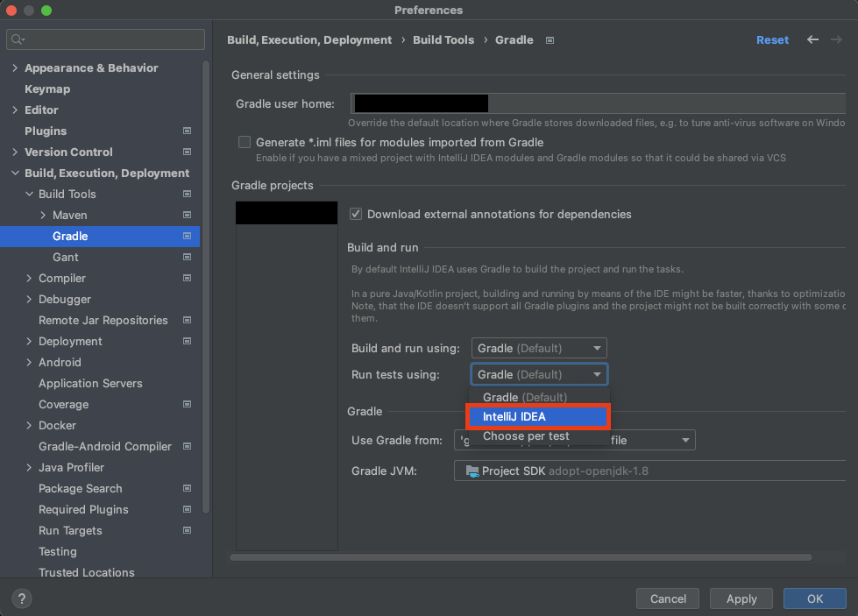Expand the Maven node
The height and width of the screenshot is (616, 858).
43,215
